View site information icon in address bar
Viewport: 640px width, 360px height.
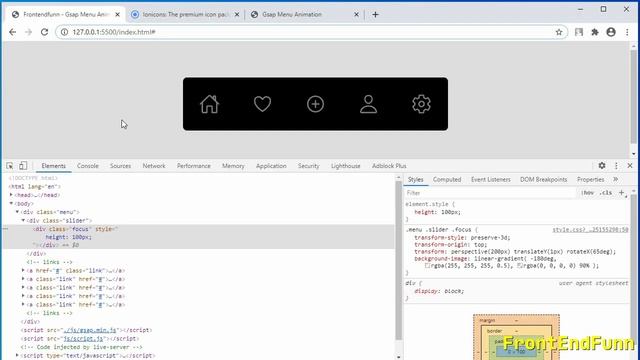pyautogui.click(x=64, y=32)
